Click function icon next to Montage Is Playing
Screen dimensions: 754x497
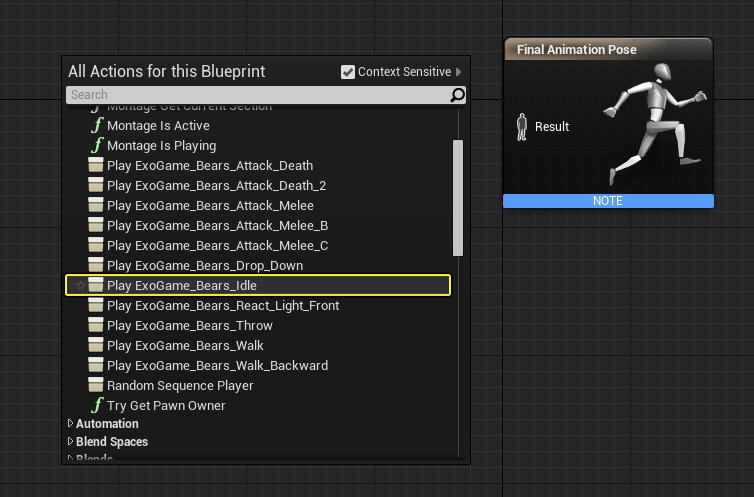(x=97, y=146)
